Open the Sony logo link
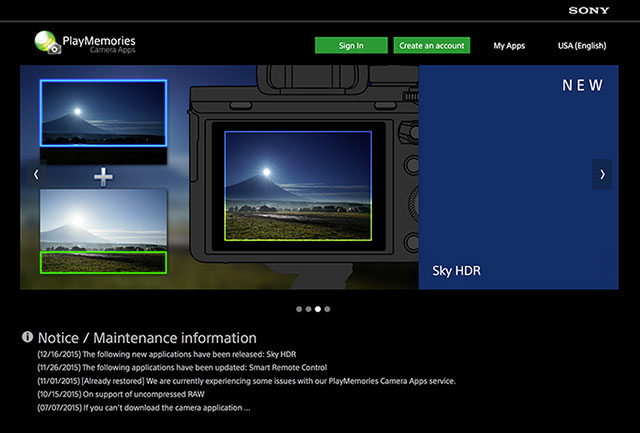Viewport: 640px width, 433px height. coord(589,11)
